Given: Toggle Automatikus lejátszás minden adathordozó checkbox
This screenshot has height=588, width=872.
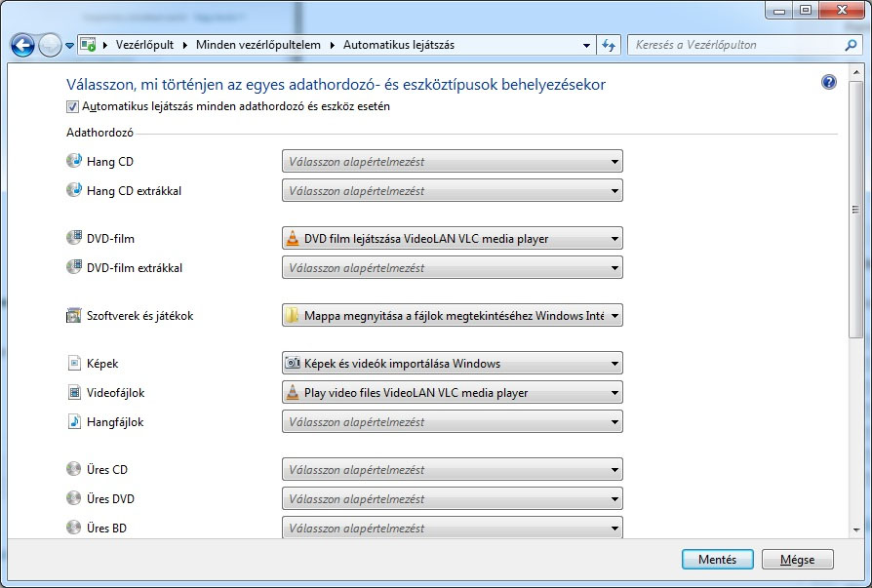Looking at the screenshot, I should click(72, 106).
